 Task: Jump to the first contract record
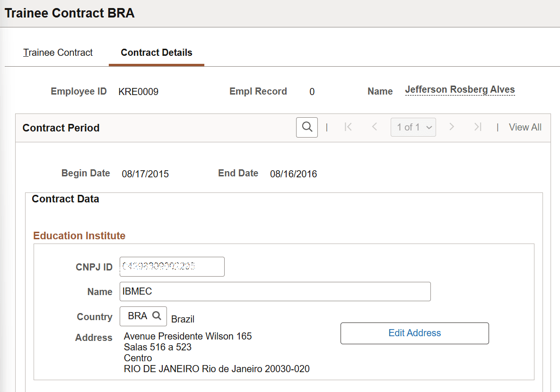348,127
